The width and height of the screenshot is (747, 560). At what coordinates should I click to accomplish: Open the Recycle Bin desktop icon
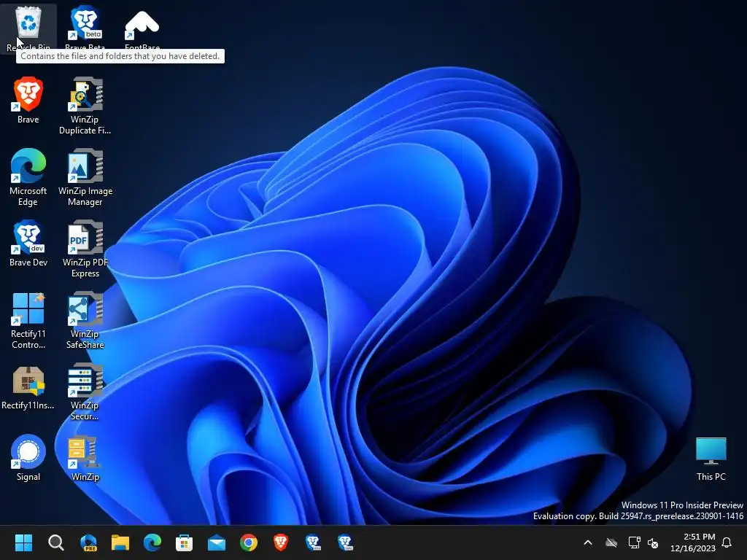click(28, 27)
